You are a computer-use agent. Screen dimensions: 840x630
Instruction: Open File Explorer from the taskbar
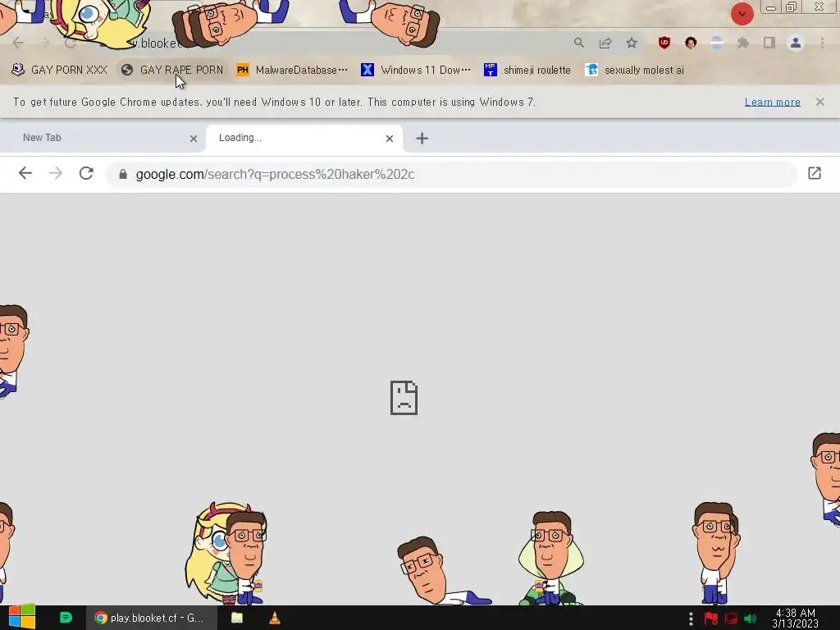(237, 618)
